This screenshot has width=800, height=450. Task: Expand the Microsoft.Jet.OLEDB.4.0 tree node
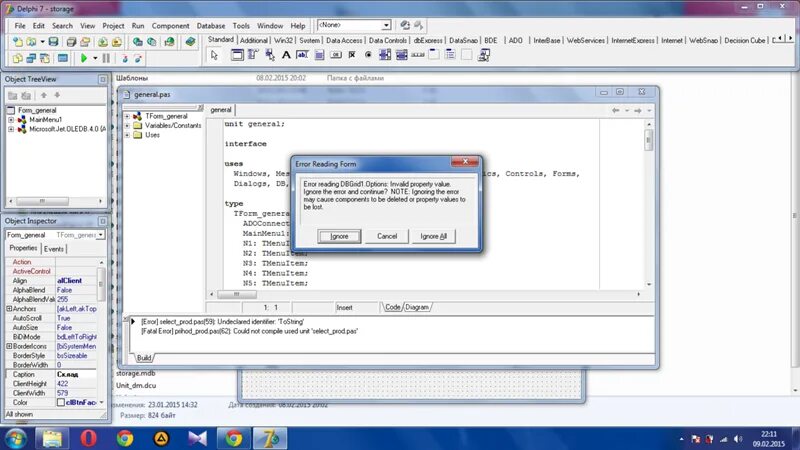(x=11, y=129)
